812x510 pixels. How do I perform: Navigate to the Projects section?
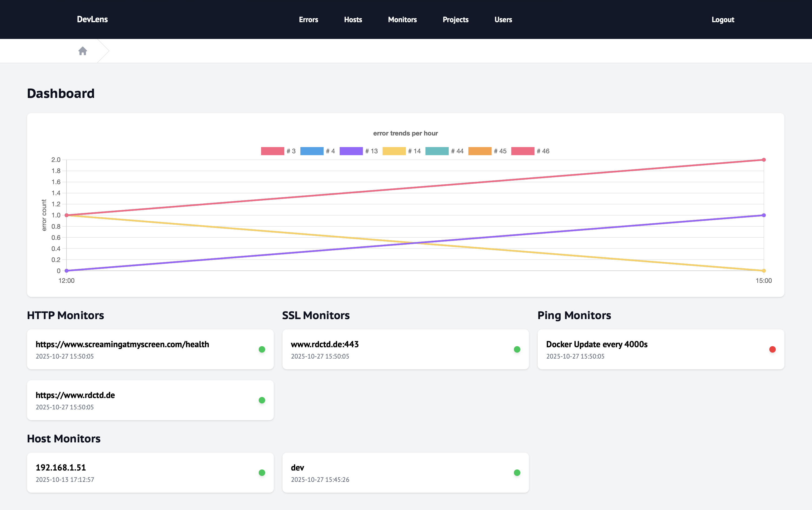coord(455,19)
